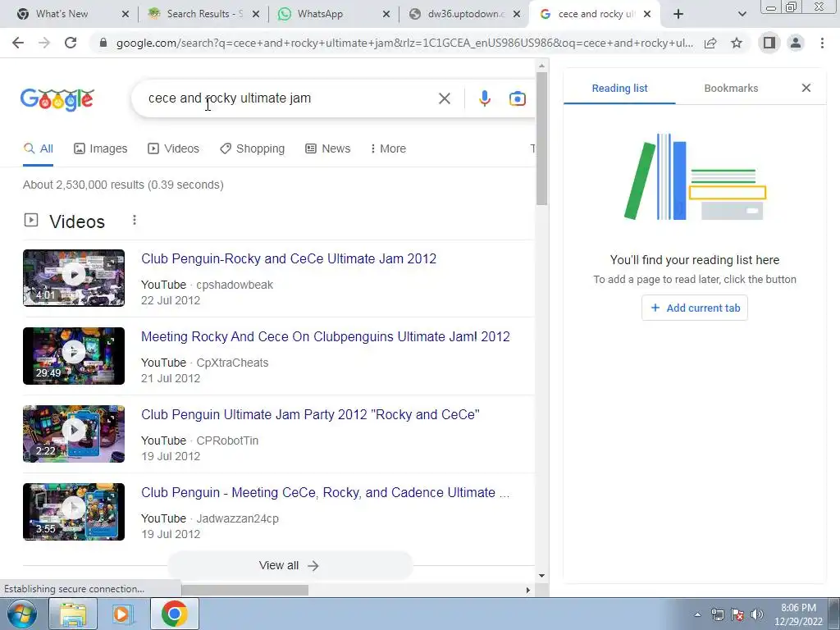Expand the More search filters menu
Screen dimensions: 840x630
pos(388,149)
